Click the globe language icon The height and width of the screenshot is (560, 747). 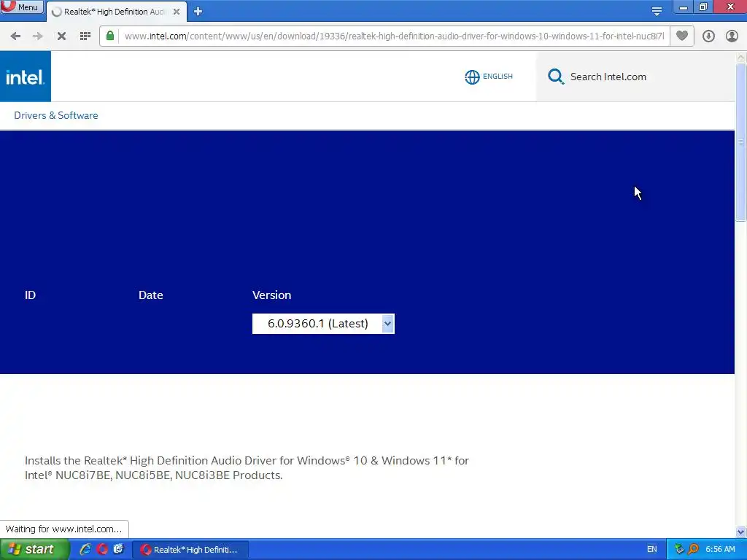click(472, 77)
